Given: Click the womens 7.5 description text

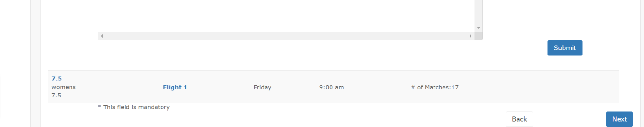Looking at the screenshot, I should (63, 91).
